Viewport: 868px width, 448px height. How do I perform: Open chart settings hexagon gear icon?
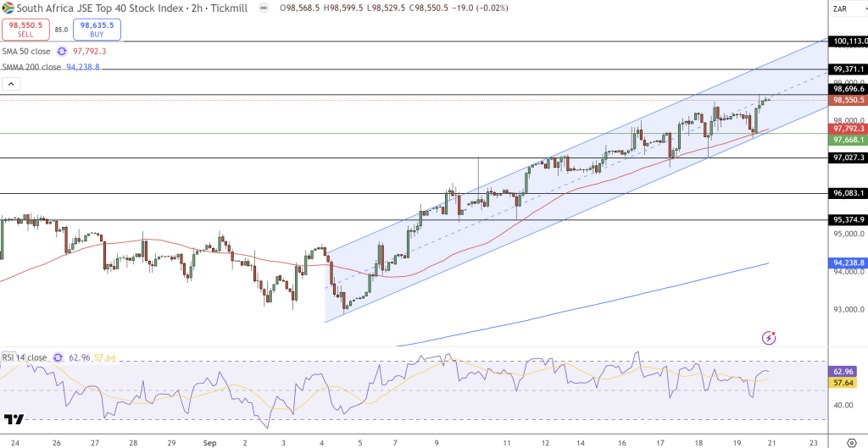tap(852, 442)
